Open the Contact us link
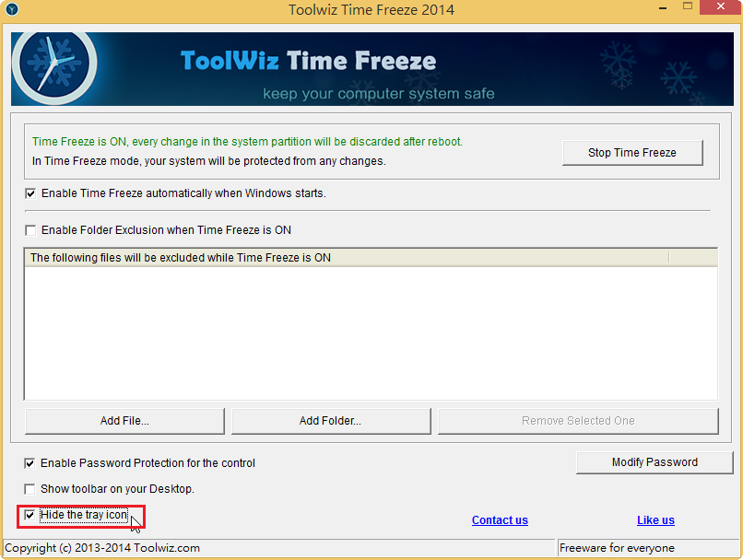Screen dimensions: 743x560 point(500,520)
